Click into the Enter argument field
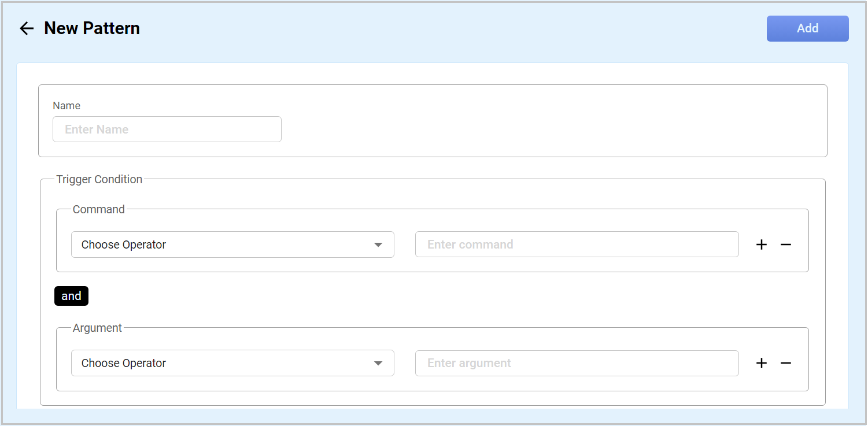This screenshot has width=868, height=426. click(577, 363)
